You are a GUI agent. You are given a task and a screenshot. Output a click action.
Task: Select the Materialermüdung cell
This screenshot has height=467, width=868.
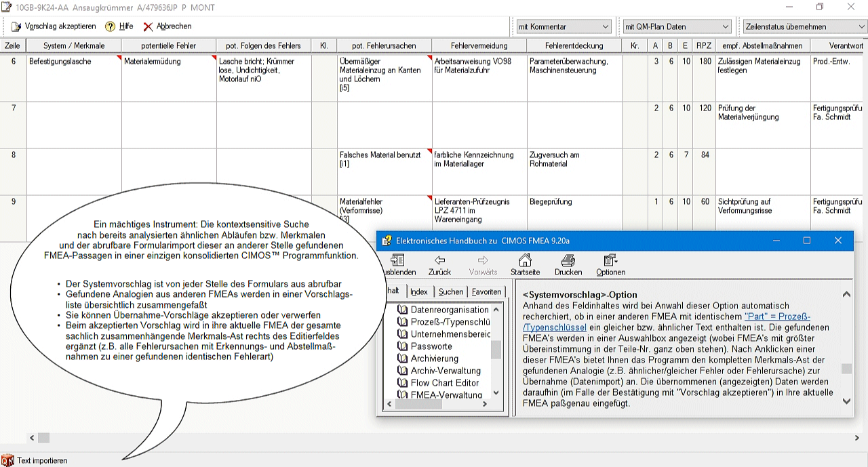click(169, 78)
